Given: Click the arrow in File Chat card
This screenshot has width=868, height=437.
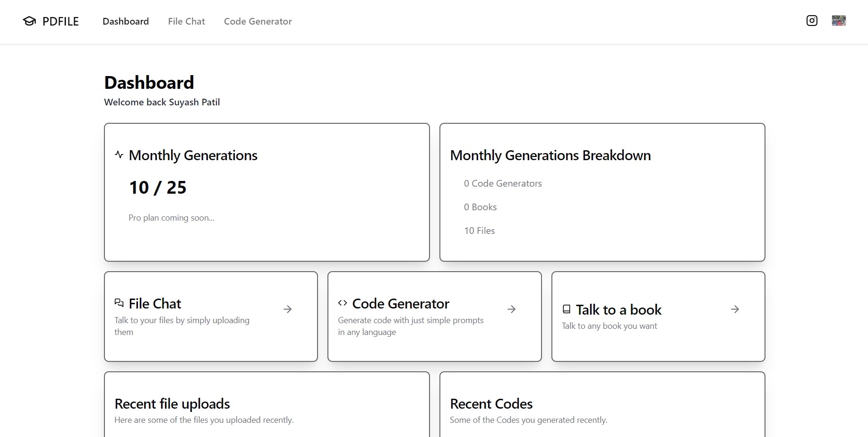Looking at the screenshot, I should (x=287, y=309).
